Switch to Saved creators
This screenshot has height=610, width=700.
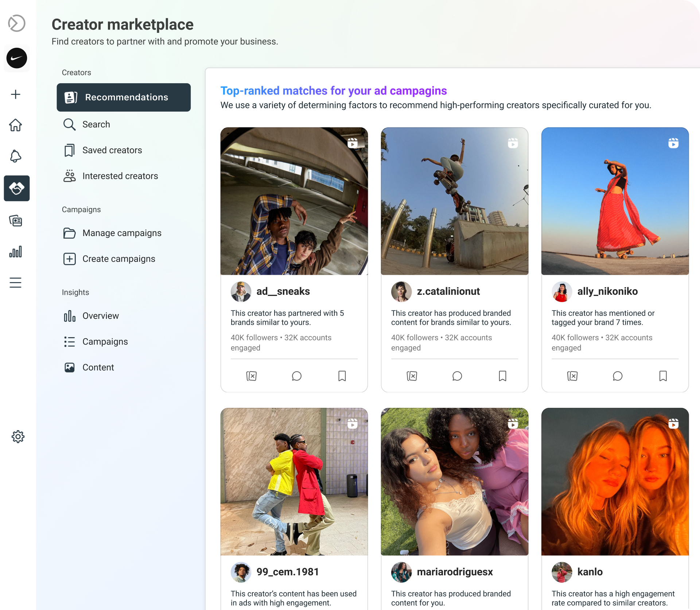pos(112,150)
